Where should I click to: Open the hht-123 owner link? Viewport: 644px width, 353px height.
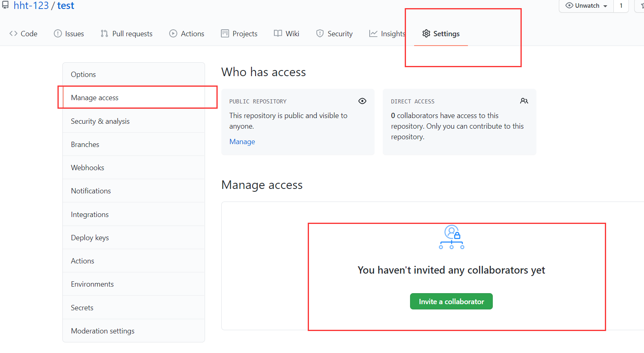tap(31, 5)
